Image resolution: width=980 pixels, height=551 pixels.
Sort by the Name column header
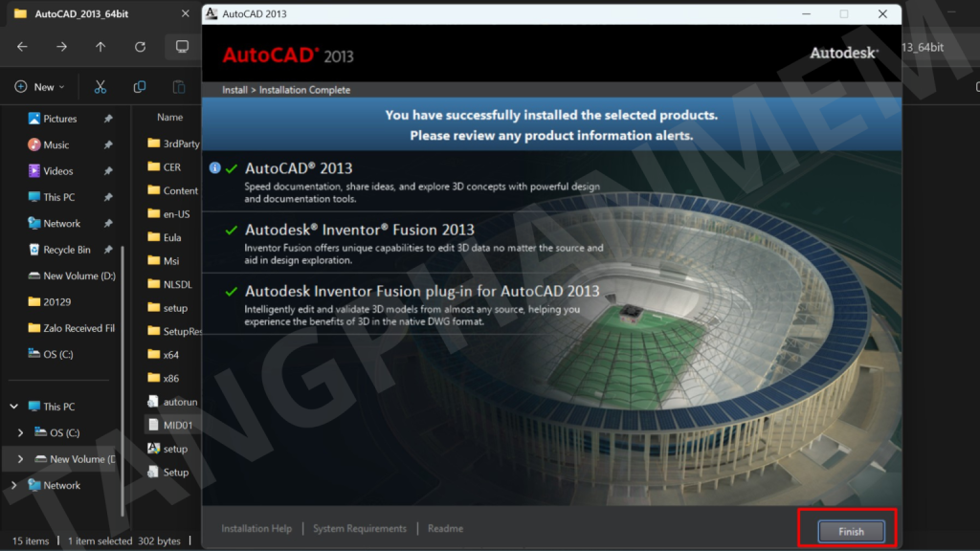coord(169,117)
